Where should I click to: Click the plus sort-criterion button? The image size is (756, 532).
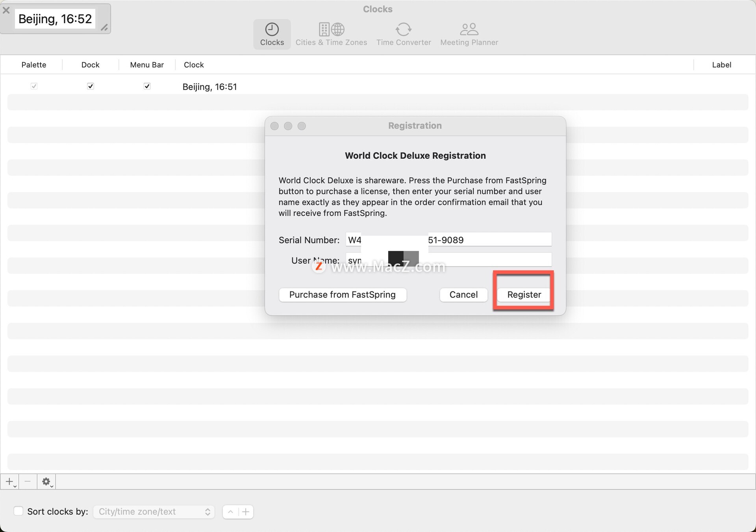(246, 512)
